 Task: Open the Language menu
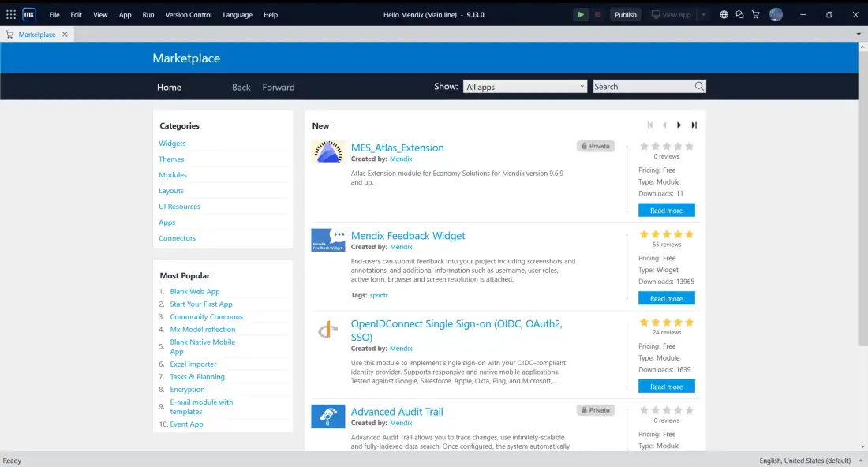tap(238, 15)
